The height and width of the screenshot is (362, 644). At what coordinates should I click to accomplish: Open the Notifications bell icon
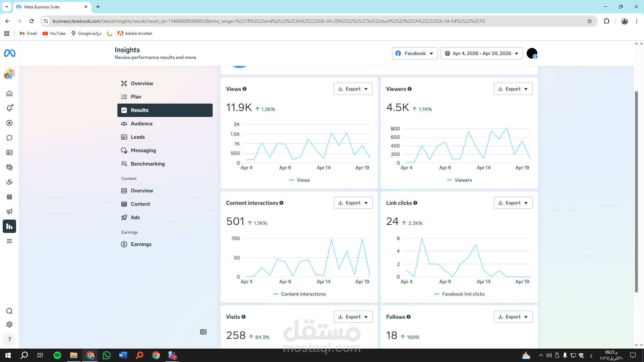tap(9, 108)
